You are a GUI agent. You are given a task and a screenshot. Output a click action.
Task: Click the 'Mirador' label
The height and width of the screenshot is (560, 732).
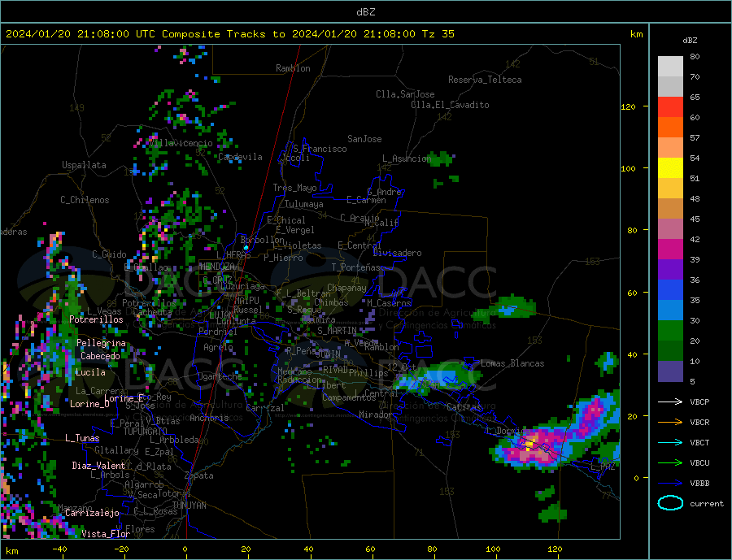click(x=375, y=415)
